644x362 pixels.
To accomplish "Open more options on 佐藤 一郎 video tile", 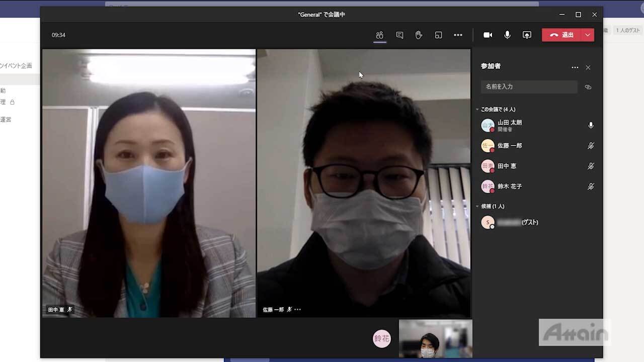I will [x=298, y=310].
